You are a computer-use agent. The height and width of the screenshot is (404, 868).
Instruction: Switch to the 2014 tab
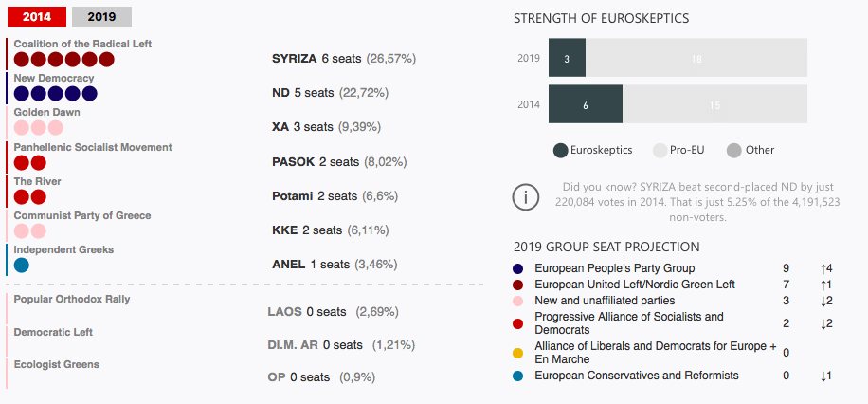[37, 16]
